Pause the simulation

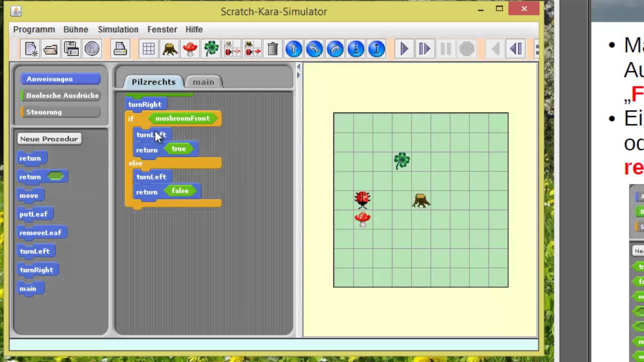(x=446, y=49)
